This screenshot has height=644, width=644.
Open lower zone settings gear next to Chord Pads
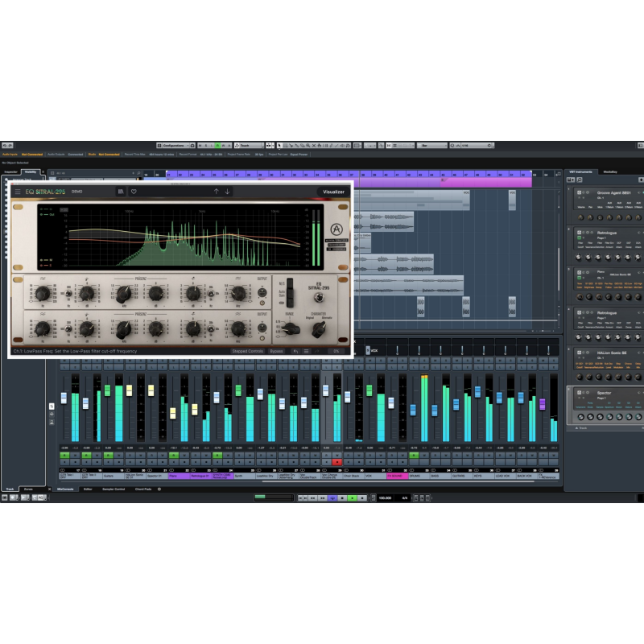[159, 489]
